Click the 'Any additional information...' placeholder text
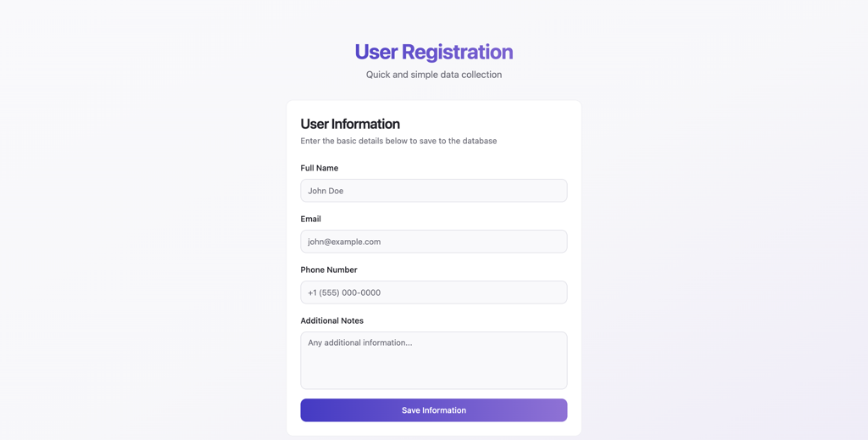 point(360,343)
